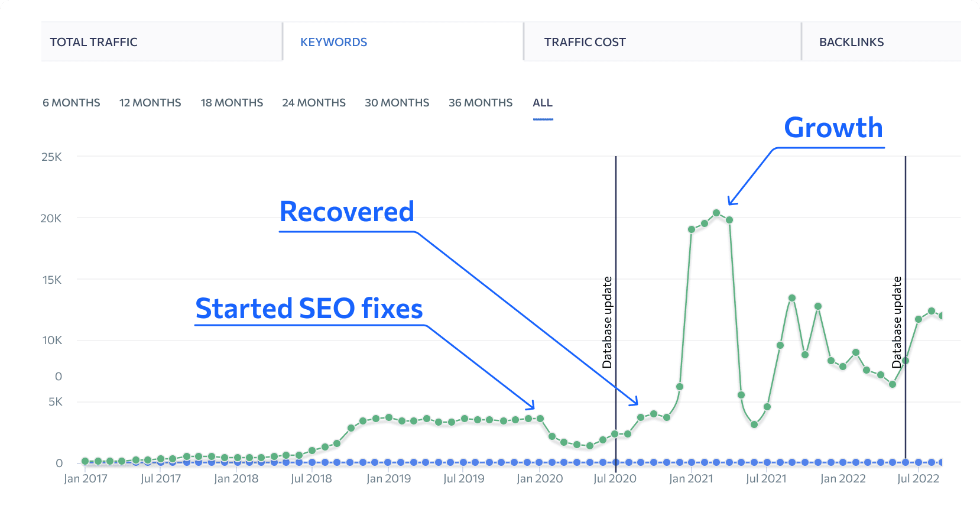The image size is (980, 512).
Task: Choose the 18 Months period filter
Action: coord(232,102)
